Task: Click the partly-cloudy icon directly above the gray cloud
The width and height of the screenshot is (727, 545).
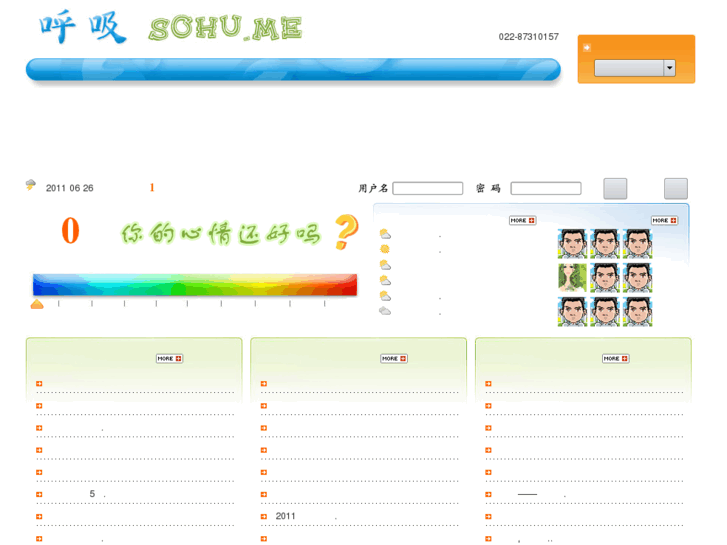Action: (385, 295)
